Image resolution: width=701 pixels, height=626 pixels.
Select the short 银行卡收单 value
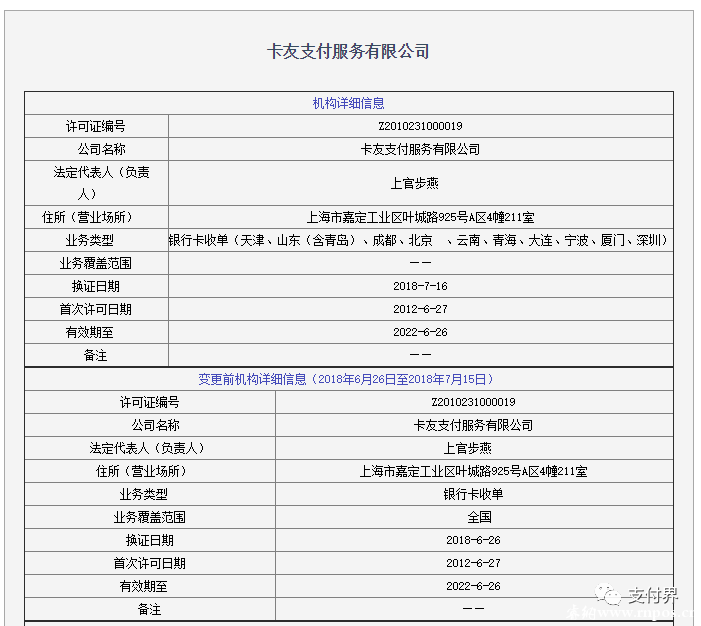tap(473, 494)
